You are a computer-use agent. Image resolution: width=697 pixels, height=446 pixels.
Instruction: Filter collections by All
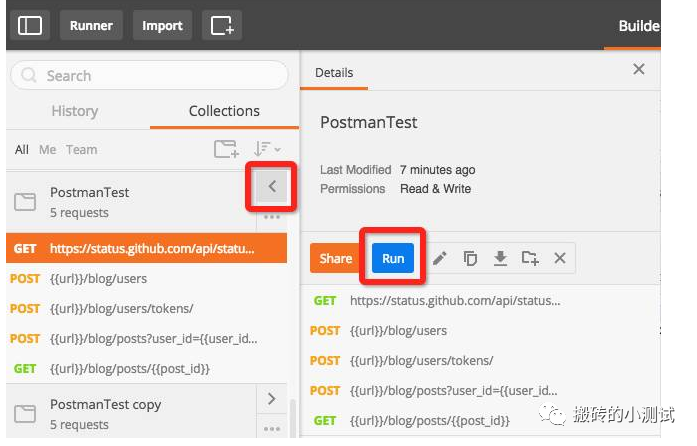click(21, 149)
